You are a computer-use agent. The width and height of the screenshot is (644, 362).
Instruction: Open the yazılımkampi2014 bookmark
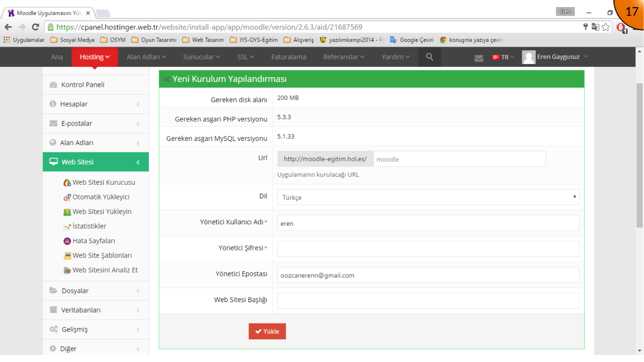coord(352,40)
